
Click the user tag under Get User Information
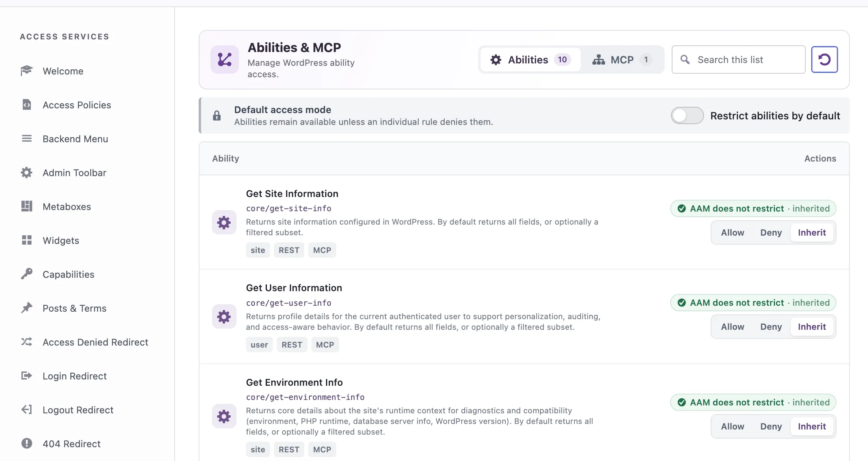259,345
